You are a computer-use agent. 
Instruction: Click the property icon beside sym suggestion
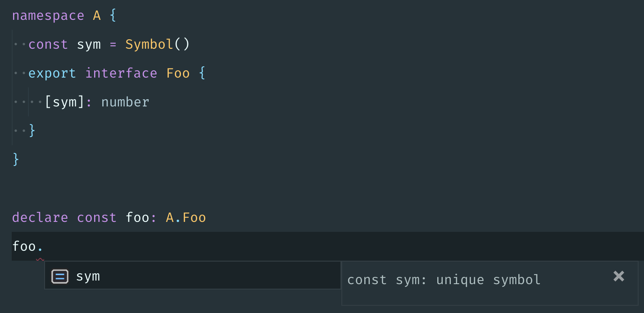click(x=59, y=276)
